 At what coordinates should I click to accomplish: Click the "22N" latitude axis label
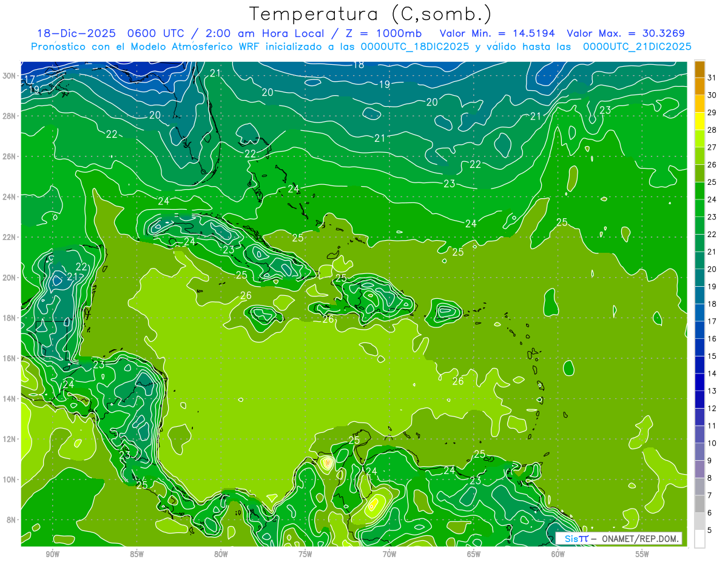tap(9, 237)
